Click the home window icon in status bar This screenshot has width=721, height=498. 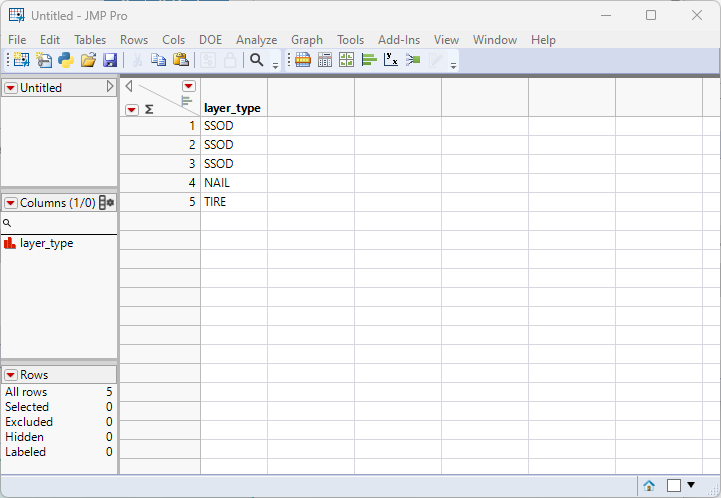click(649, 485)
